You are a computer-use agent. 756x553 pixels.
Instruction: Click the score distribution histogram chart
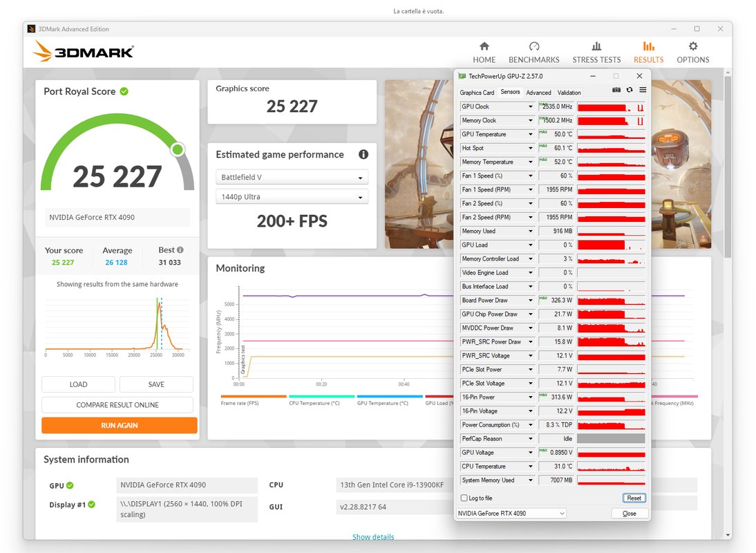[117, 326]
